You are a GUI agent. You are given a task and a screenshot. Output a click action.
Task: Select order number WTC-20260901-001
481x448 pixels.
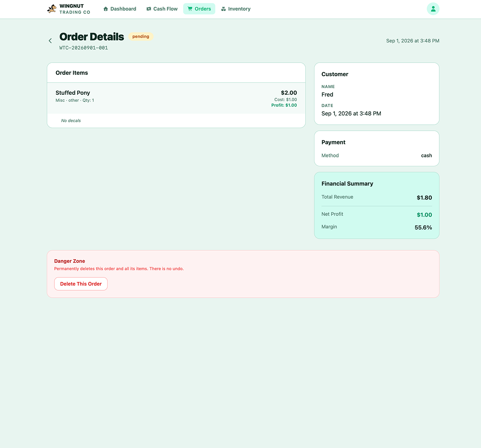84,48
